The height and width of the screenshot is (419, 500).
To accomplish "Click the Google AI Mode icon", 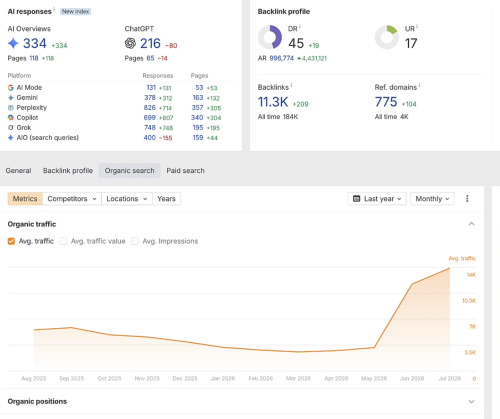I will [x=11, y=88].
